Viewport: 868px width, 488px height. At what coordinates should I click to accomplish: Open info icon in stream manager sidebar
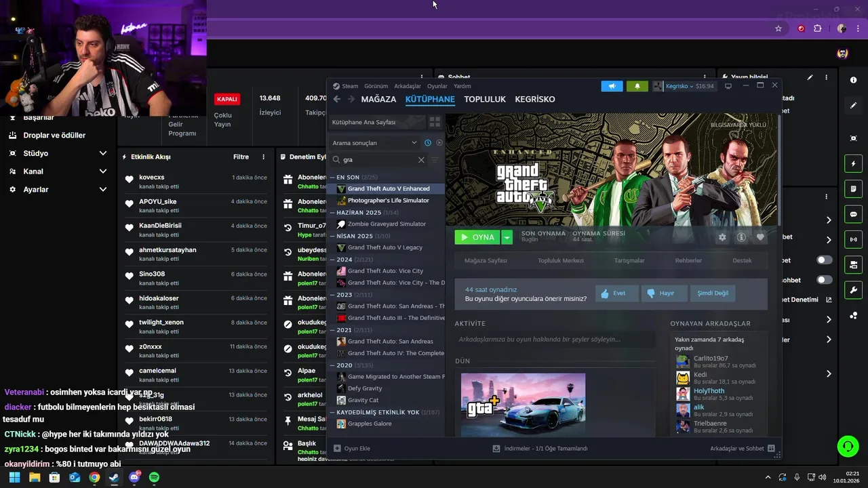click(853, 80)
